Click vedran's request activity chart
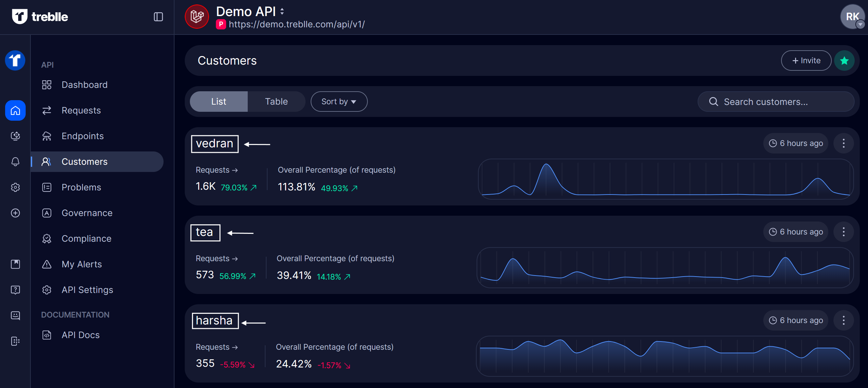 point(665,179)
